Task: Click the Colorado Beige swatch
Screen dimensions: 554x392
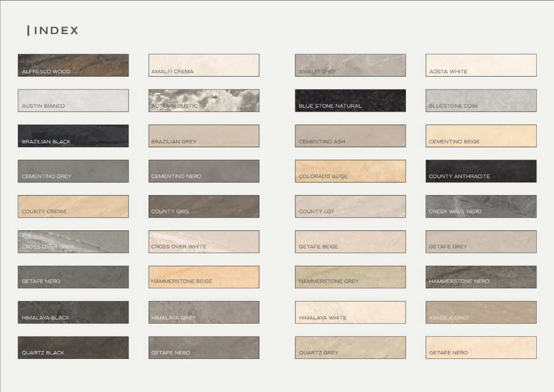Action: point(350,171)
